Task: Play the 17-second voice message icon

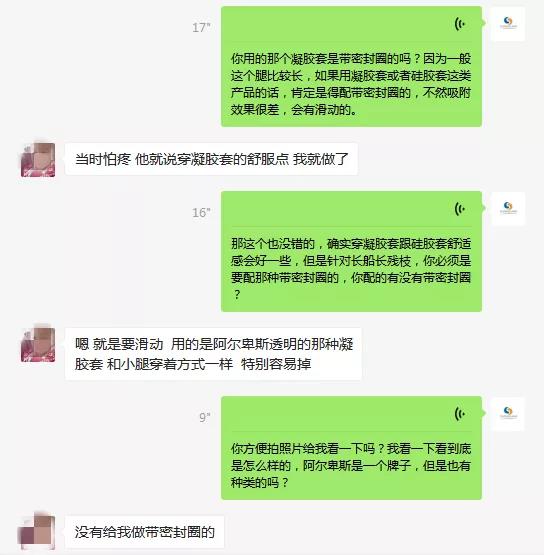Action: pyautogui.click(x=459, y=24)
